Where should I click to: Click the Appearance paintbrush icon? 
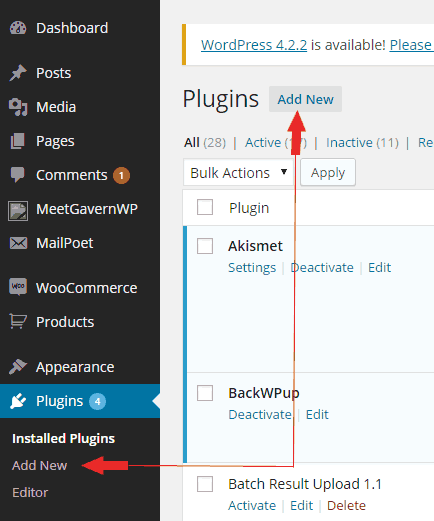pyautogui.click(x=18, y=367)
